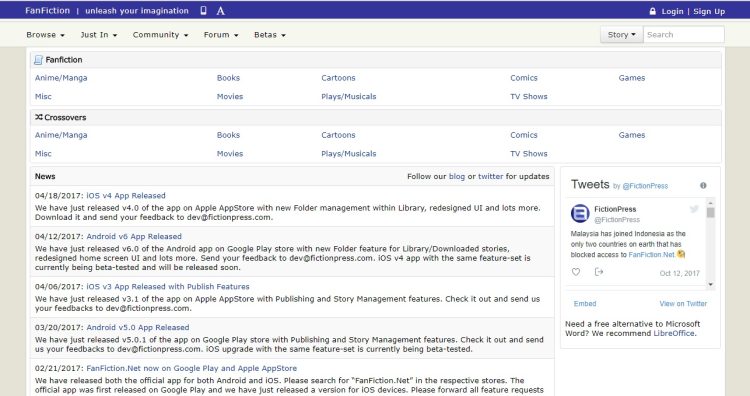Click in the Search input field
This screenshot has width=750, height=396.
(x=684, y=34)
